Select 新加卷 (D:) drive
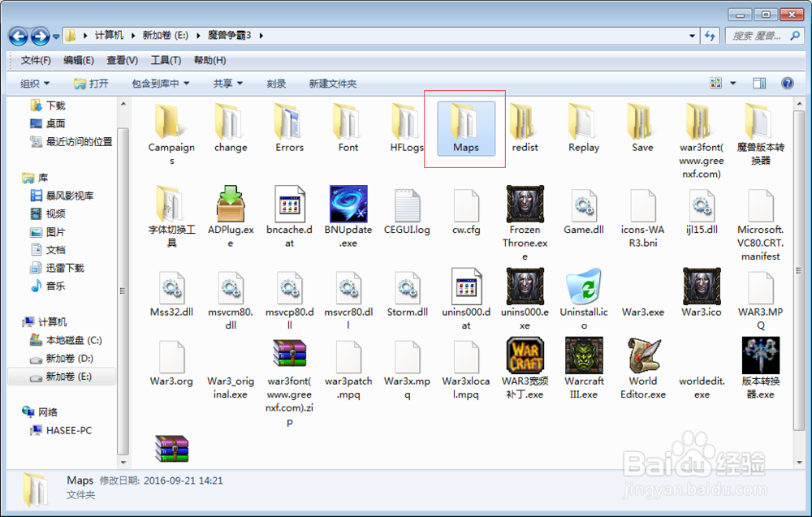The height and width of the screenshot is (517, 812). pos(62,359)
